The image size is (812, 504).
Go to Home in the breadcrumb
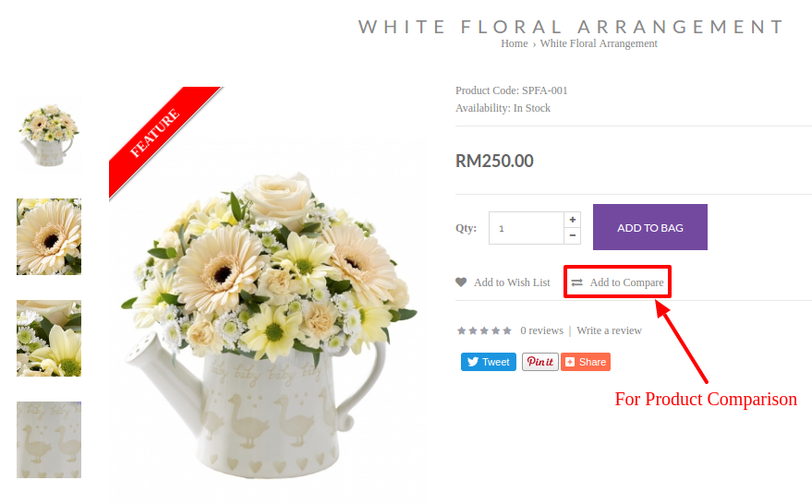(515, 43)
